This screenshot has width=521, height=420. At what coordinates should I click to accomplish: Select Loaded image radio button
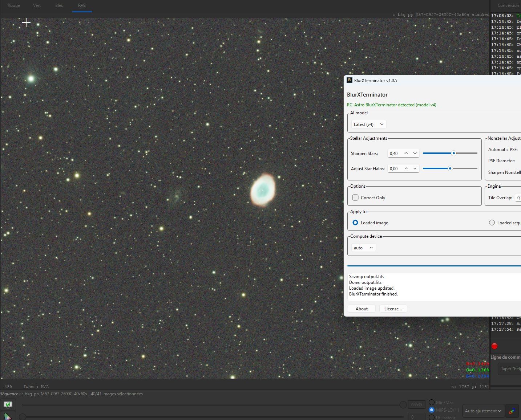[355, 223]
